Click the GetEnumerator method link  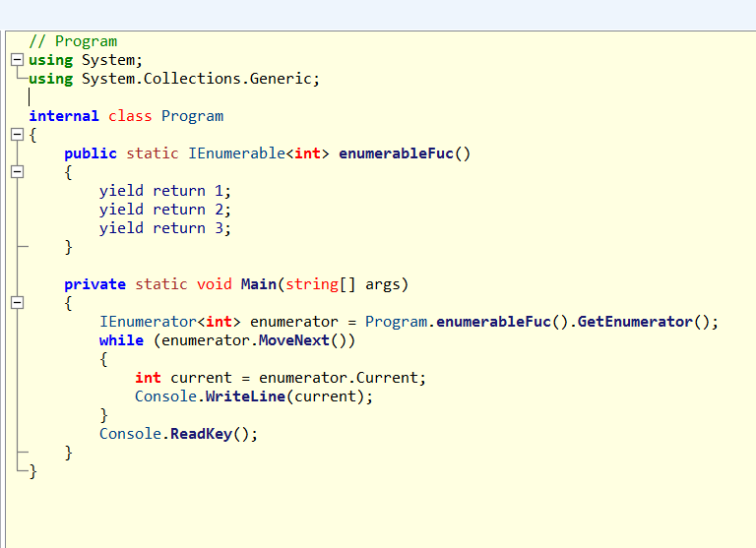[x=635, y=322]
